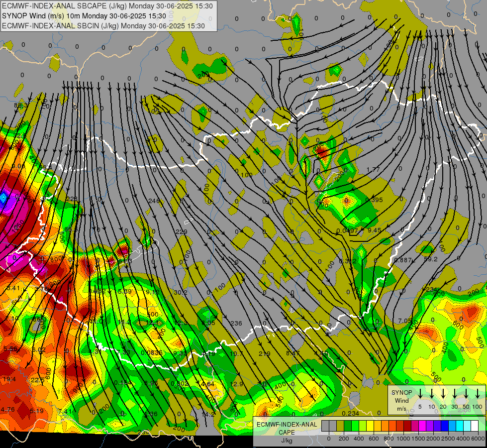The image size is (487, 448).
Task: Click the '1000' label on CAPE color scale
Action: pyautogui.click(x=403, y=439)
